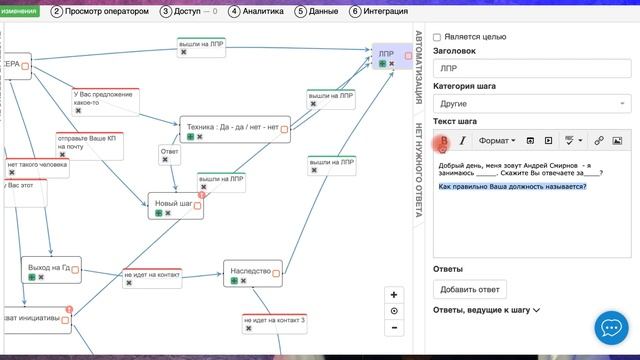Click green plus on Выход на Гд node
Image resolution: width=640 pixels, height=360 pixels.
coord(32,277)
